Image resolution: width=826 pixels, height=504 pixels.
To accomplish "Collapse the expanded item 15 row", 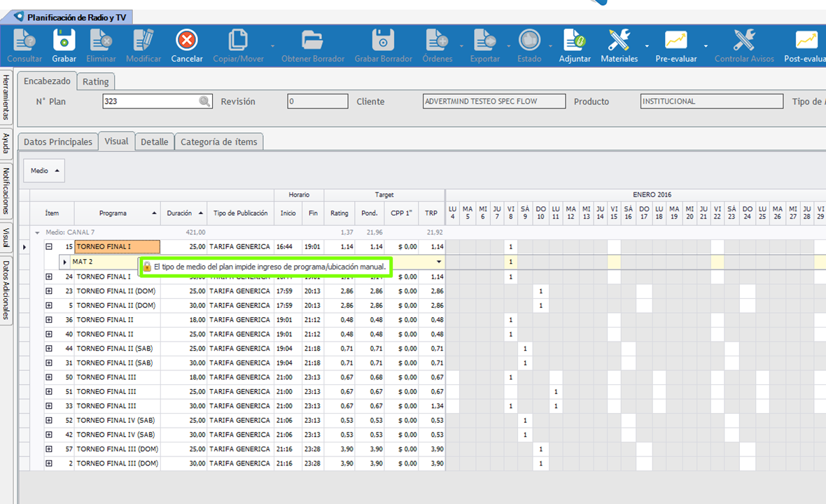I will tap(49, 246).
